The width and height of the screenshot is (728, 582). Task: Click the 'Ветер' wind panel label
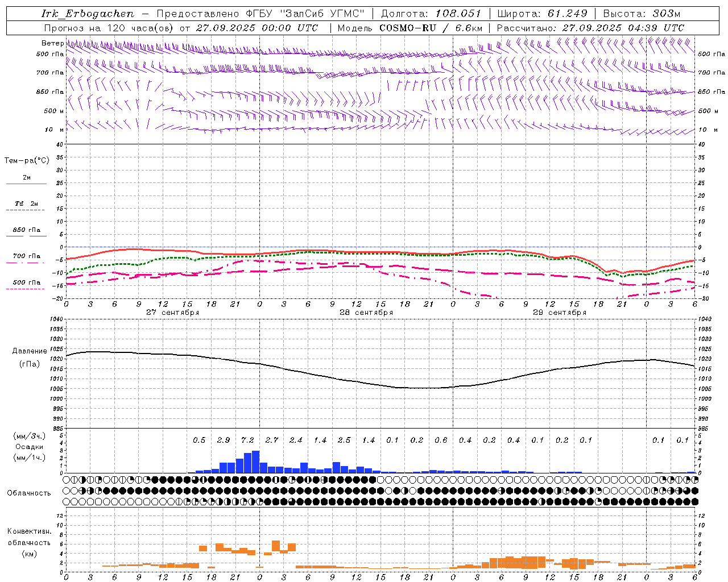click(x=52, y=43)
